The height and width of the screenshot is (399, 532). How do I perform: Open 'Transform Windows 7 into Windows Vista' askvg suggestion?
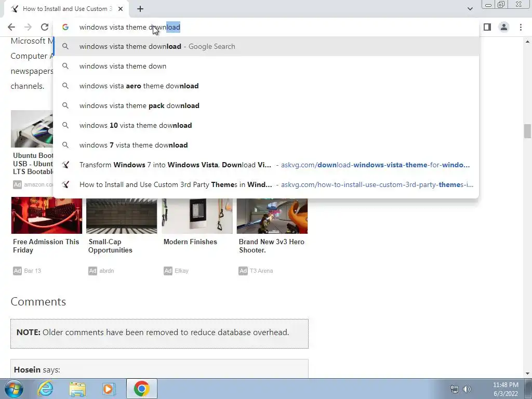pyautogui.click(x=267, y=165)
